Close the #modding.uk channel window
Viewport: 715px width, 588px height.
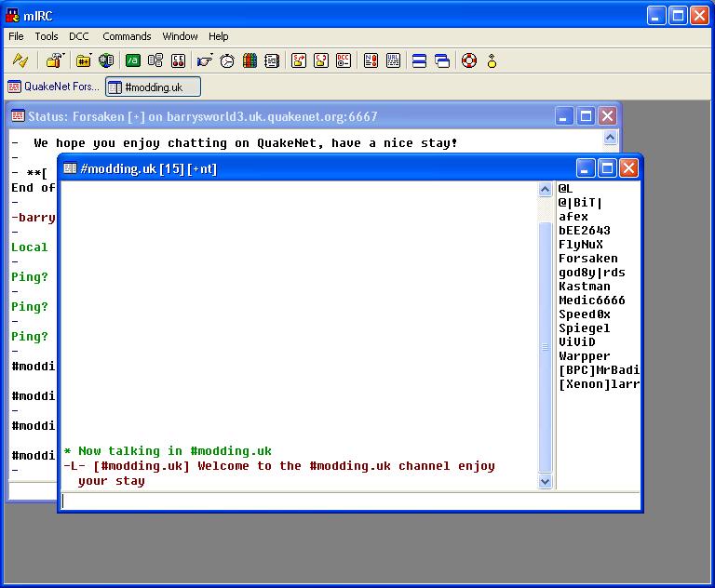628,168
